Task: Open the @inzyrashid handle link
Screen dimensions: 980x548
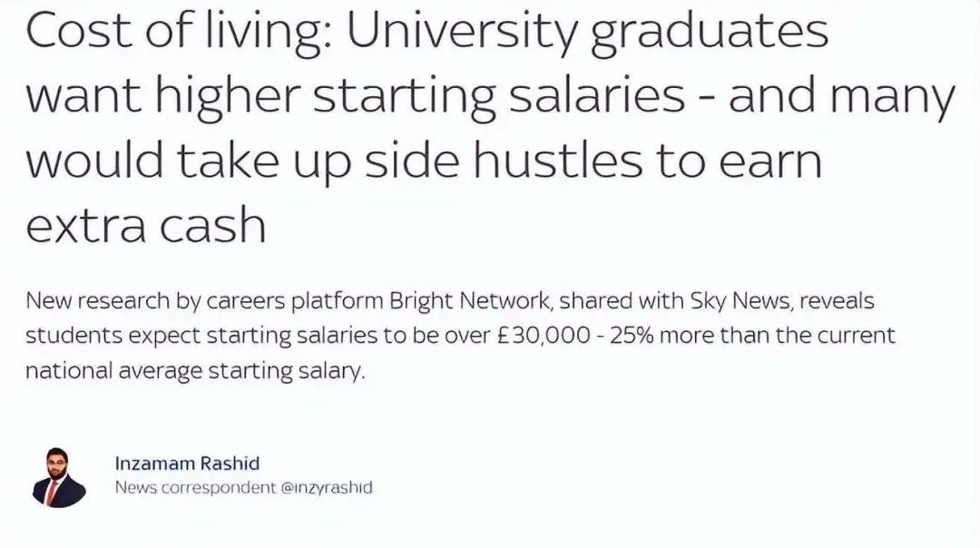Action: pos(327,487)
